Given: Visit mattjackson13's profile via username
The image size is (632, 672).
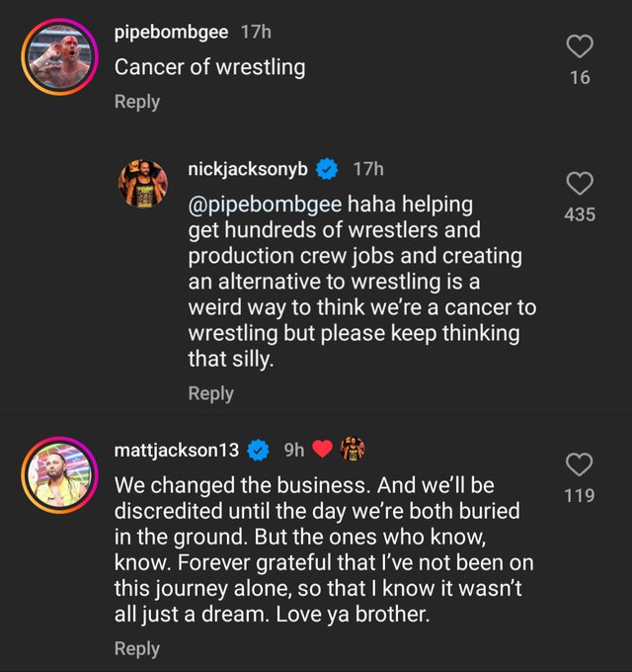Looking at the screenshot, I should pos(177,450).
